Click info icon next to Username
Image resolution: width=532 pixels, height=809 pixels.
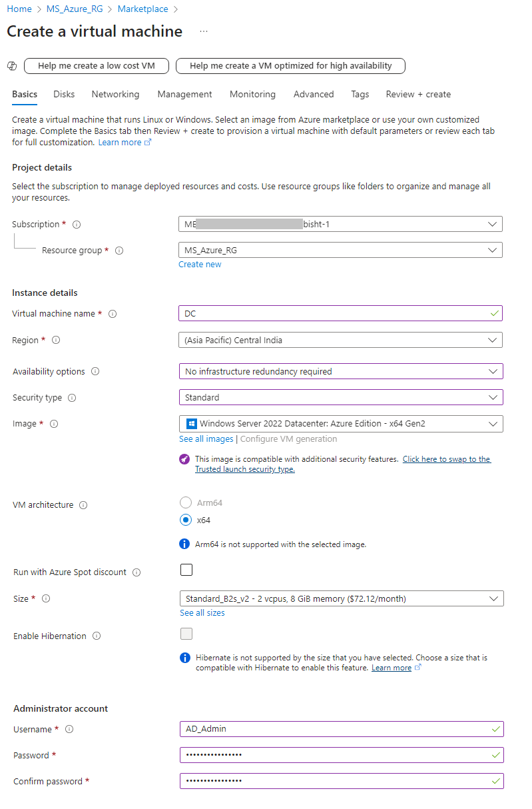tap(69, 729)
